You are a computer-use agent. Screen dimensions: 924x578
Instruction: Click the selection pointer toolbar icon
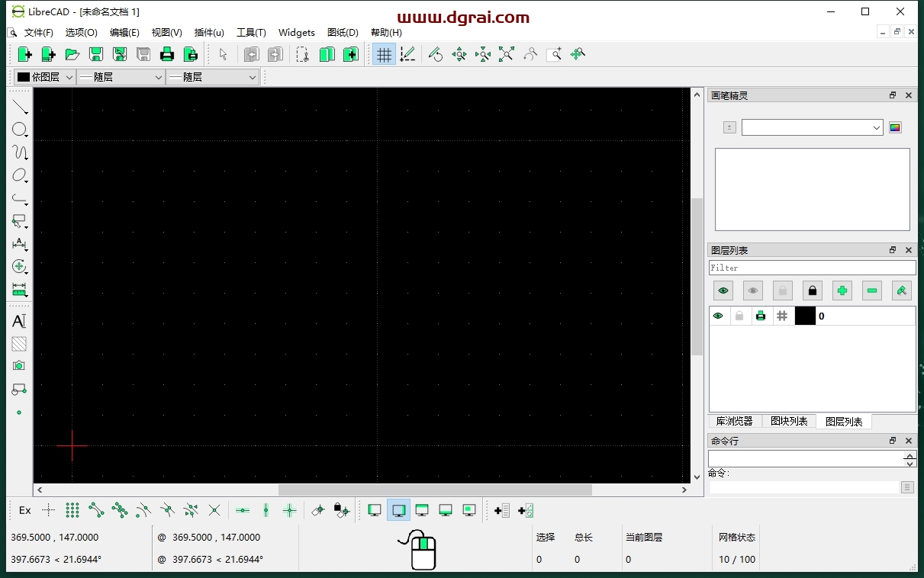223,54
